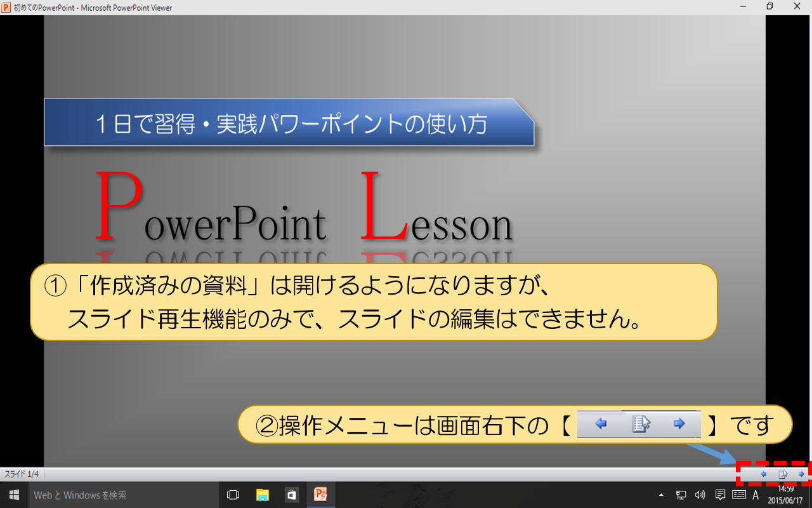Open the clock showing 14:59
The image size is (812, 508).
pos(786,495)
